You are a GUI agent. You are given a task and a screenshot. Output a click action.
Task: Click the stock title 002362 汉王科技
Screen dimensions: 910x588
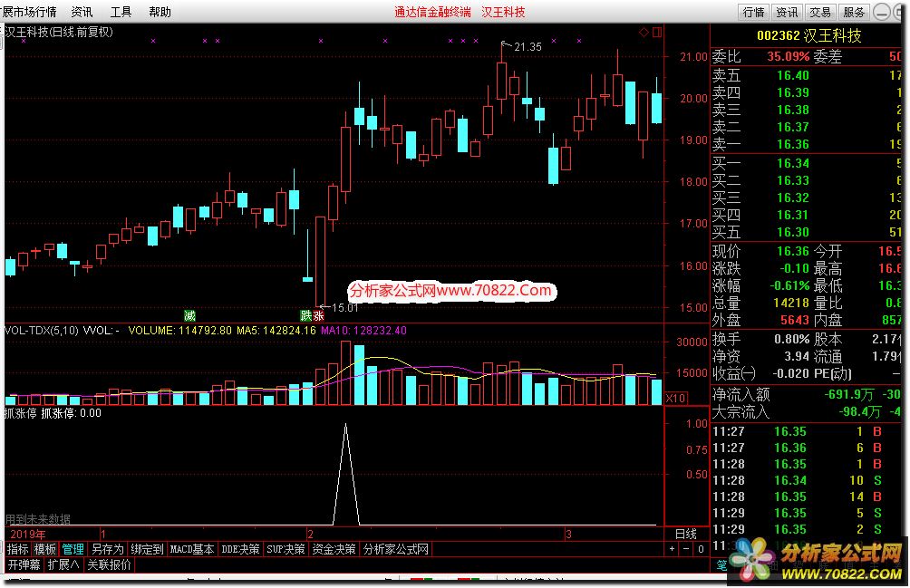click(809, 36)
